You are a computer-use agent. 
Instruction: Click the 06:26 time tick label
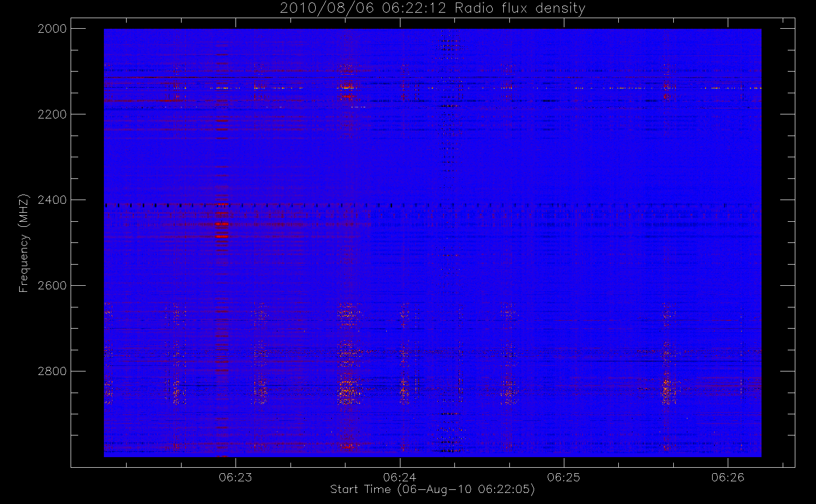pos(728,477)
